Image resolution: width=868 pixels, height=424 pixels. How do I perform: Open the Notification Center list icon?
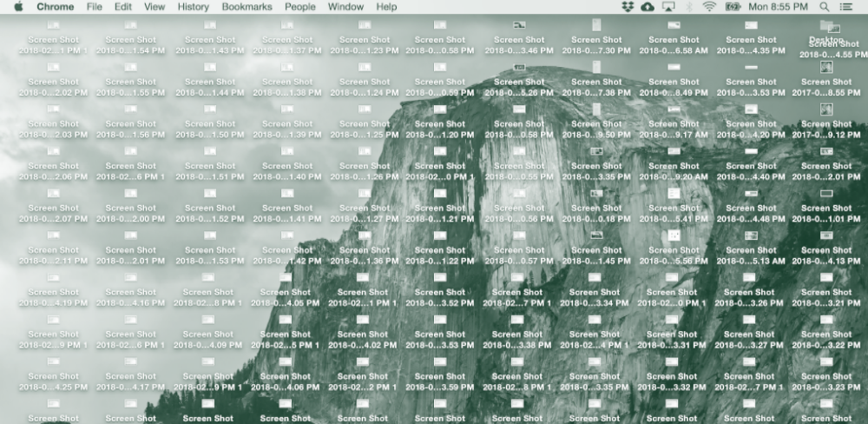(x=846, y=7)
